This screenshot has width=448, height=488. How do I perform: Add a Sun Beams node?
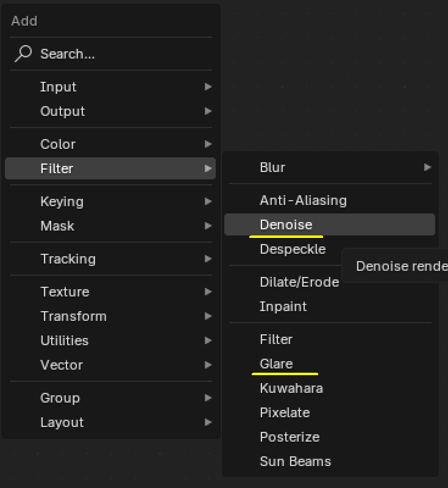tap(295, 461)
